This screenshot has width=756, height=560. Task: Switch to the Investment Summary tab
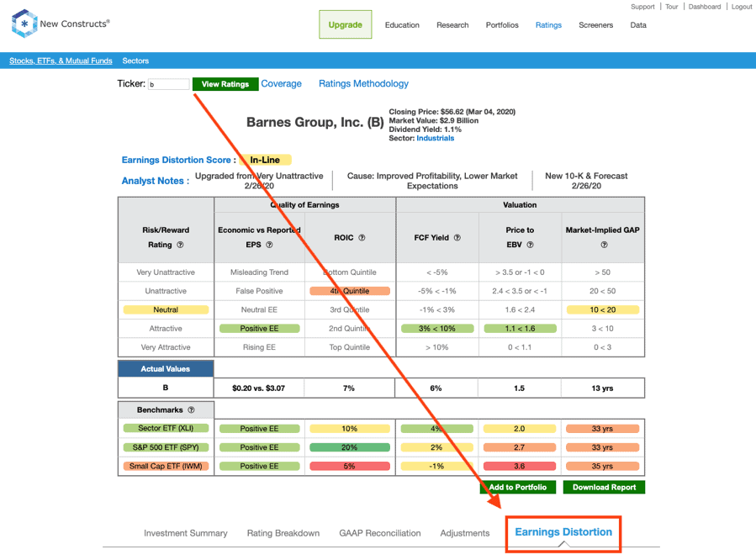point(186,533)
